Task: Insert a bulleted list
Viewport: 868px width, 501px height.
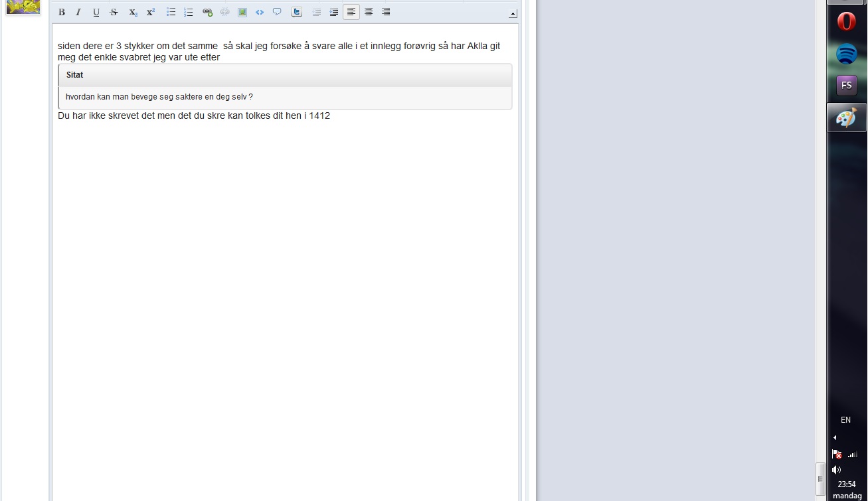Action: (x=171, y=13)
